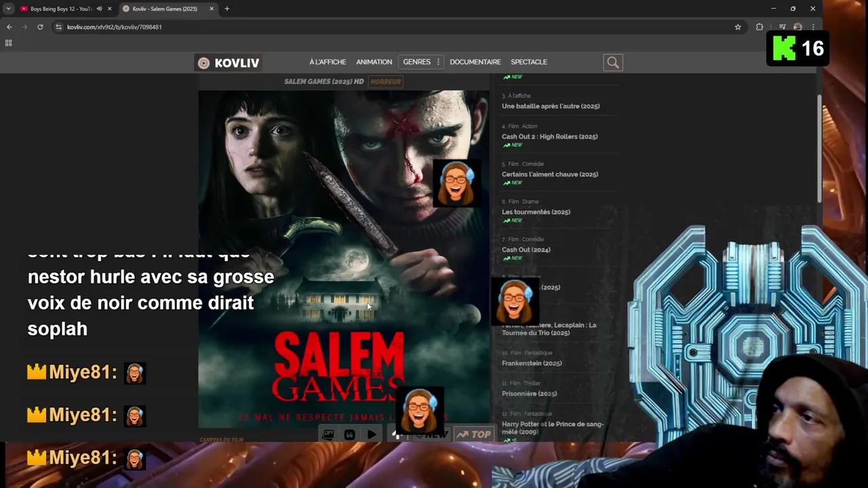Click the TOP trending button
Image resolution: width=868 pixels, height=488 pixels.
474,434
